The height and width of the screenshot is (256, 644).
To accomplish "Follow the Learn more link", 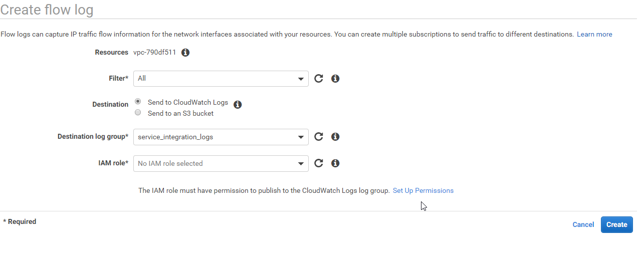I will pyautogui.click(x=594, y=35).
